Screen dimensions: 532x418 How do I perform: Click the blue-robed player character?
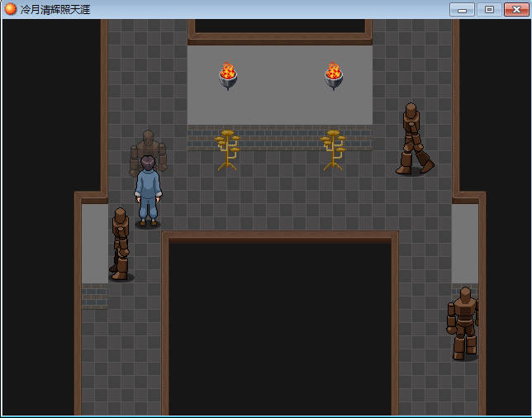click(x=148, y=192)
